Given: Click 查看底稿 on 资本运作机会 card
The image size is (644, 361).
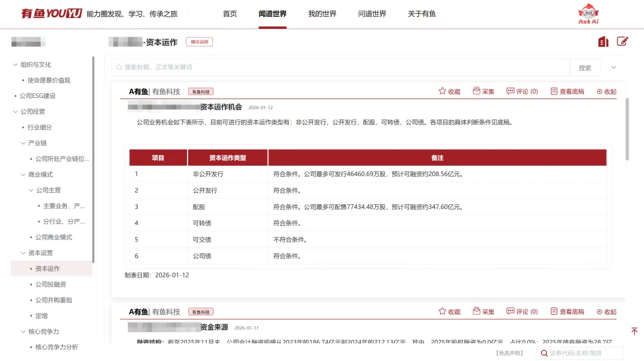Looking at the screenshot, I should click(x=567, y=91).
